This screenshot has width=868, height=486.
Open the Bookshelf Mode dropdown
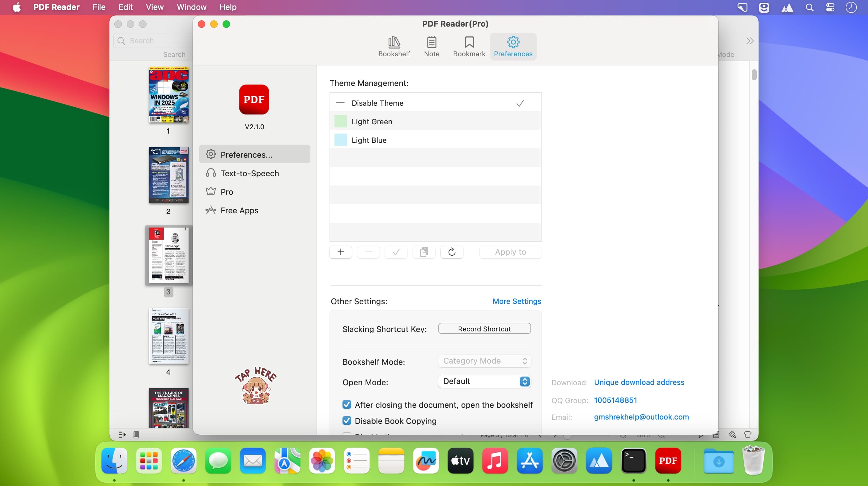(x=485, y=361)
